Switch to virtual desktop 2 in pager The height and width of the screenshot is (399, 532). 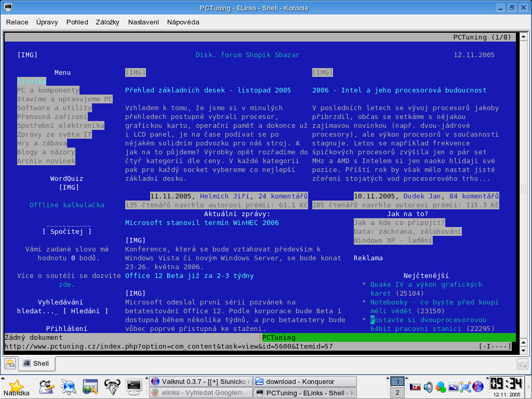397,393
